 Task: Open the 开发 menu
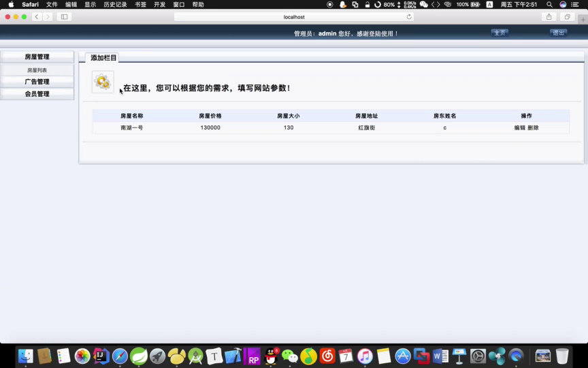(x=160, y=5)
